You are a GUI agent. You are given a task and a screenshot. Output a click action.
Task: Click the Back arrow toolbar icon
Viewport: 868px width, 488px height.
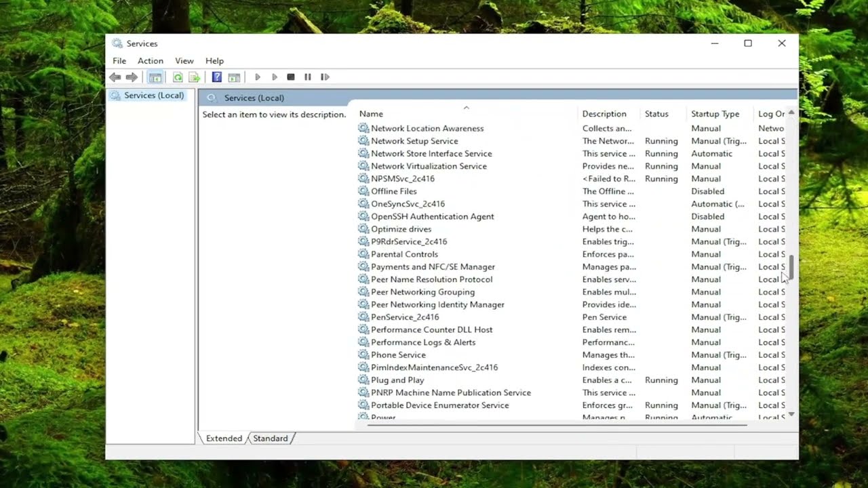click(x=115, y=77)
